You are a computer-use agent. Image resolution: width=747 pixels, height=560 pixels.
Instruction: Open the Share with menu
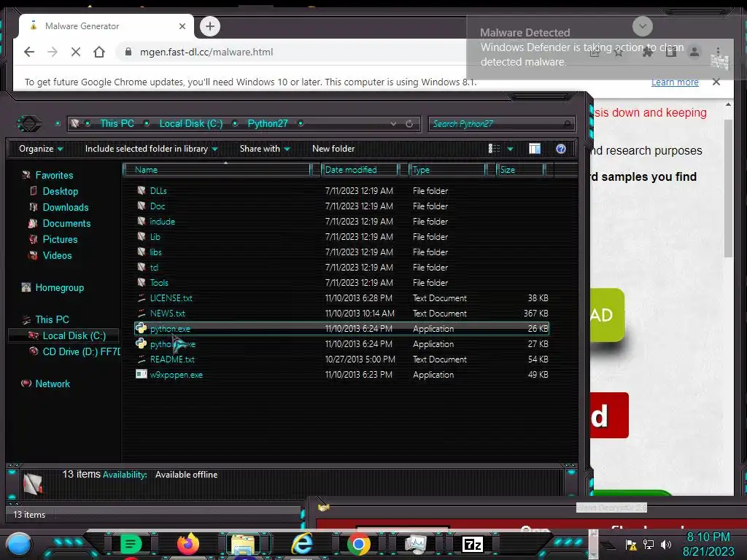click(x=265, y=149)
